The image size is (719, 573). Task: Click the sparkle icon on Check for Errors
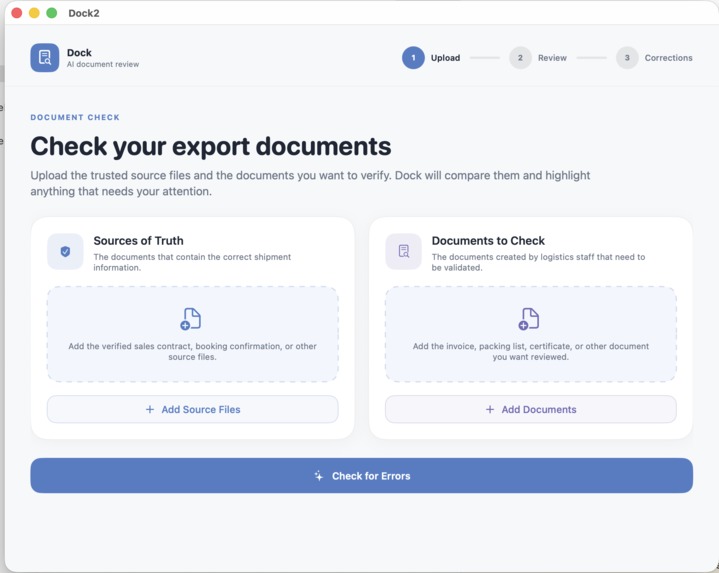tap(319, 476)
